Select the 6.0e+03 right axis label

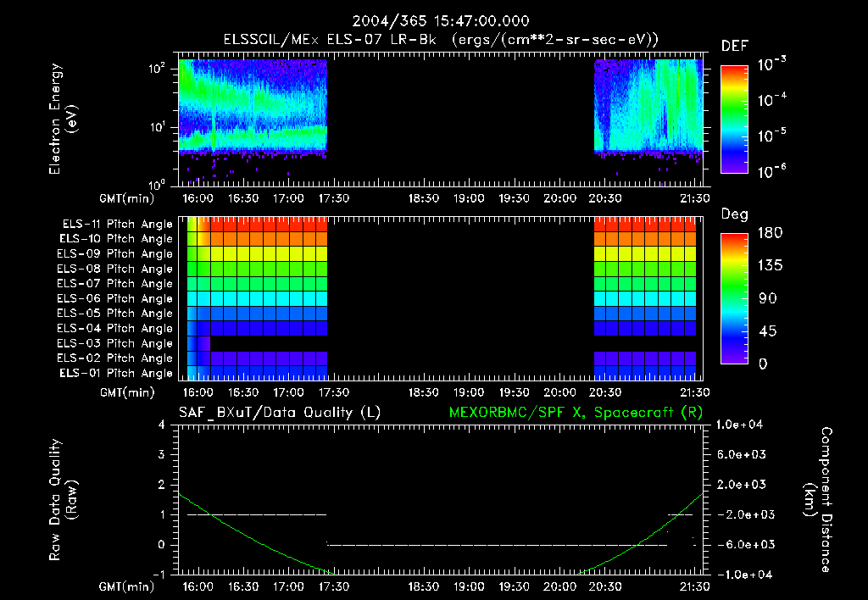coord(742,454)
